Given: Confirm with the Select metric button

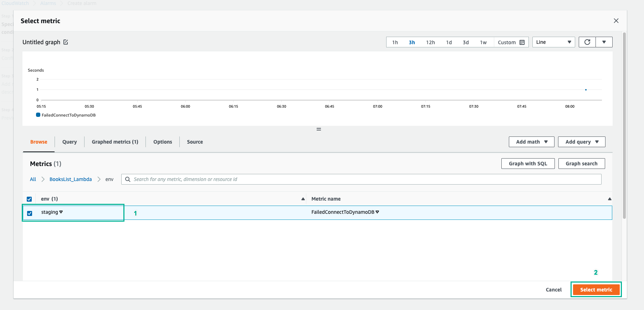Looking at the screenshot, I should click(596, 290).
